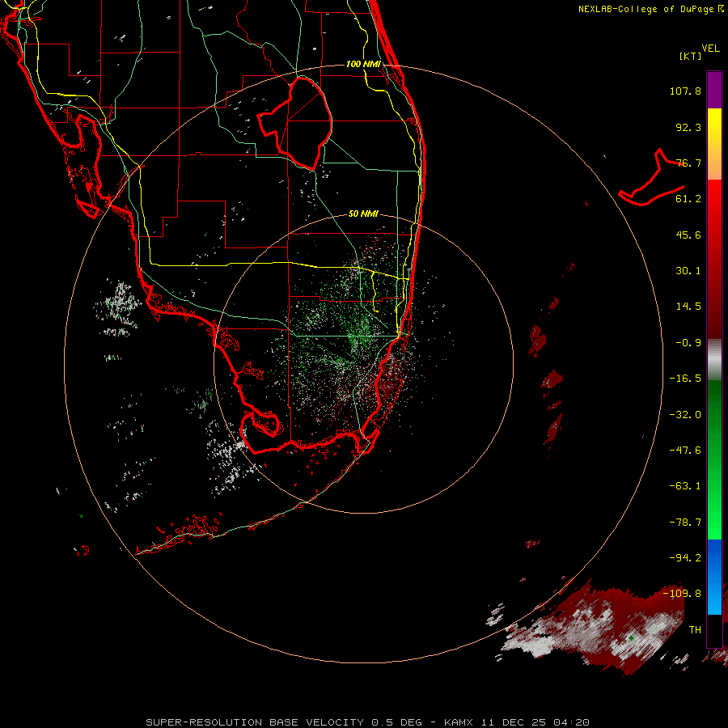Pick the green segment of the velocity color bar
728x728 pixels.
pos(714,459)
